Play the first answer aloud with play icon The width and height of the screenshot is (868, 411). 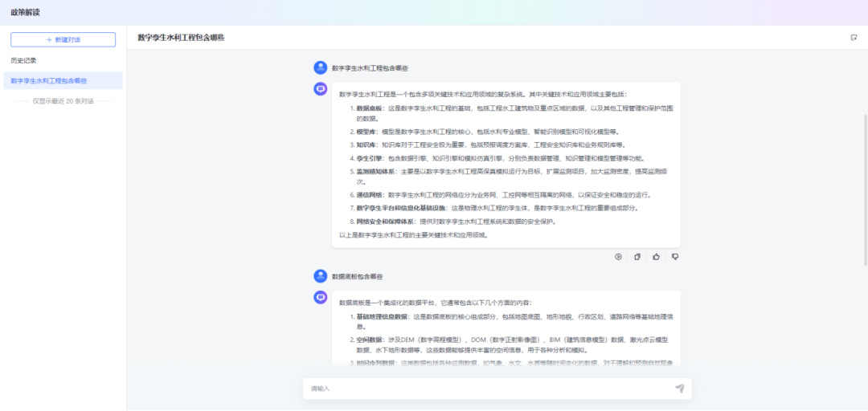click(618, 257)
